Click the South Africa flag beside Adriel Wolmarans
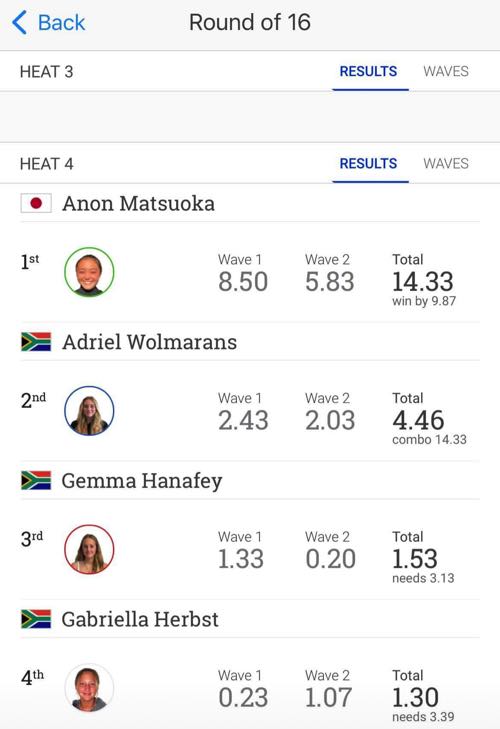Image resolution: width=500 pixels, height=729 pixels. (36, 342)
